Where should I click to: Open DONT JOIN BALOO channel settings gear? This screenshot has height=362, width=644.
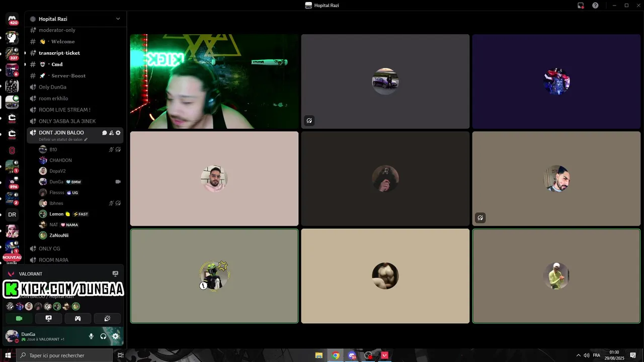pyautogui.click(x=118, y=133)
